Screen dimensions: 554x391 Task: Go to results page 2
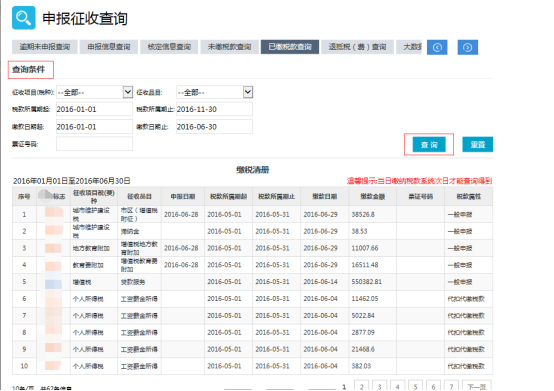pyautogui.click(x=361, y=386)
